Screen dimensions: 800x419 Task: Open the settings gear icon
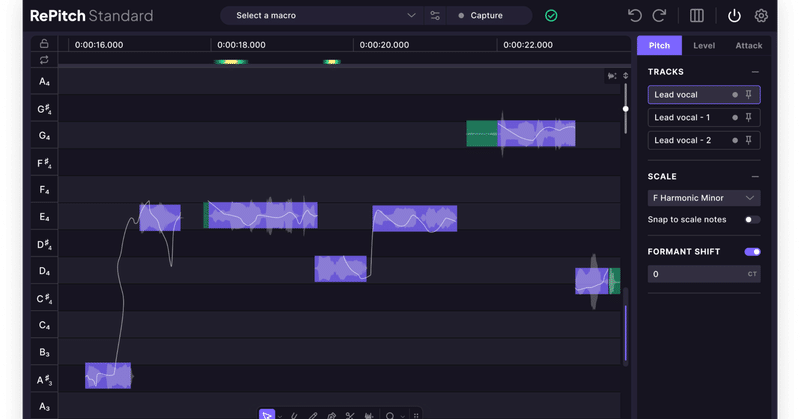(x=761, y=16)
